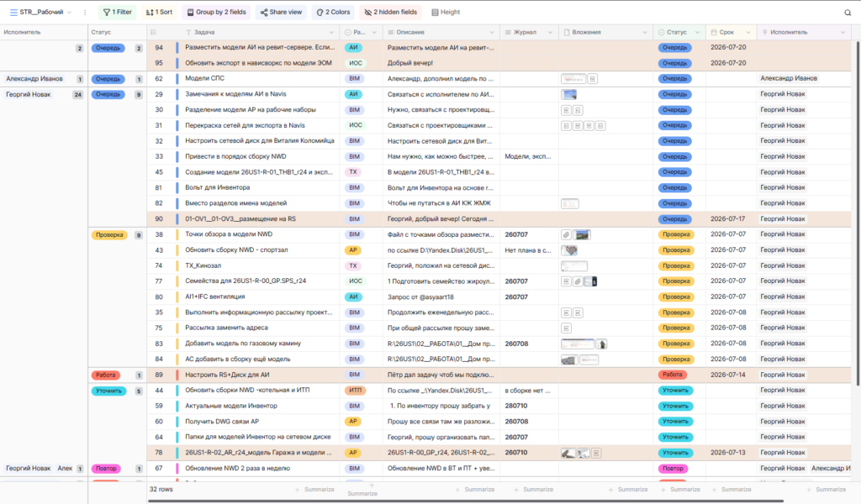Click the row selection header icon
The width and height of the screenshot is (861, 504).
pos(153,33)
